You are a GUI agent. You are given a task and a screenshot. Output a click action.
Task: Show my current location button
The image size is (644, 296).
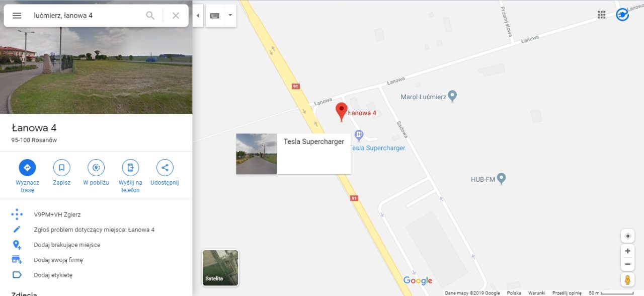pos(627,236)
